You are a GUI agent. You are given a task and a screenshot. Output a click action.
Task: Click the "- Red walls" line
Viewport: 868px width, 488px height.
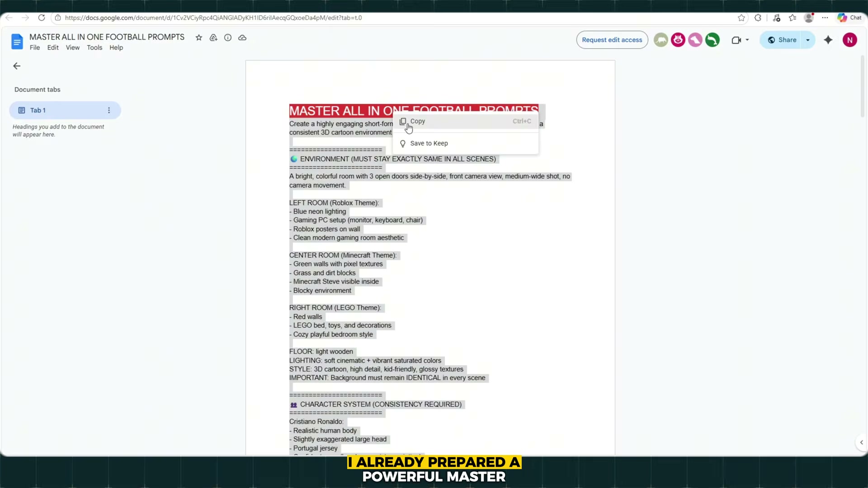click(x=306, y=317)
